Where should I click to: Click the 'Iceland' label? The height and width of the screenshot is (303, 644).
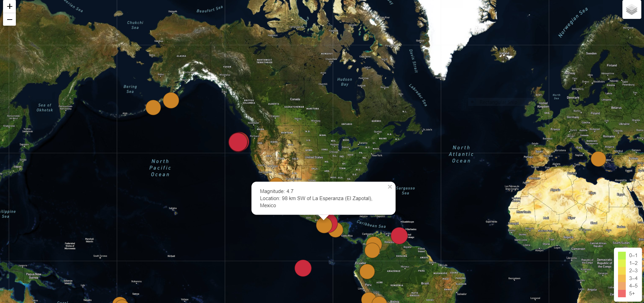(x=504, y=53)
